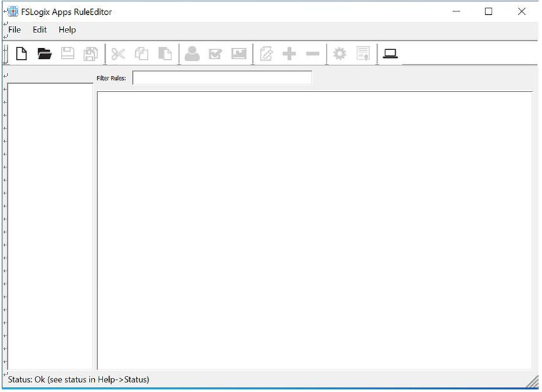This screenshot has width=542, height=392.
Task: Focus the Filter Rules input field
Action: tap(222, 78)
